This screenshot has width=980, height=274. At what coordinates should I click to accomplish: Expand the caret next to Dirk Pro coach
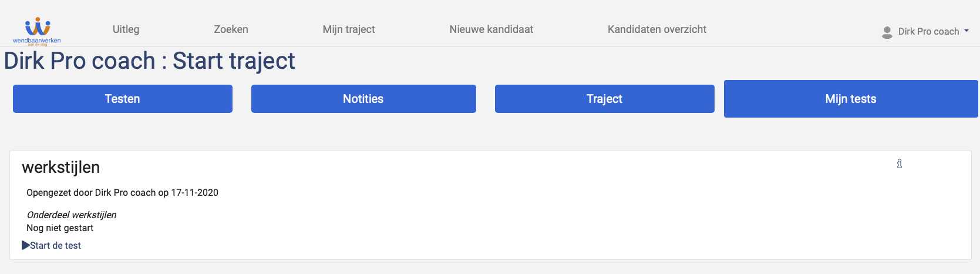(x=966, y=31)
